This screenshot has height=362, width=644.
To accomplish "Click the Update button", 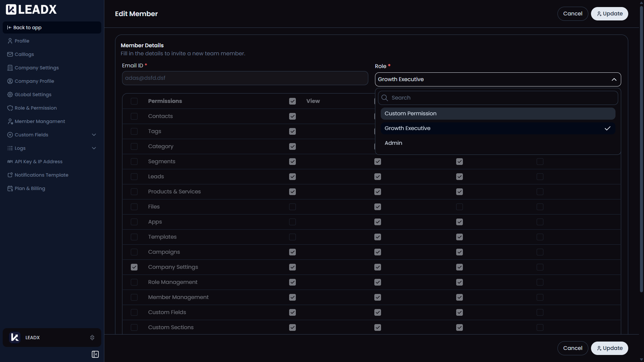I will coord(609,13).
